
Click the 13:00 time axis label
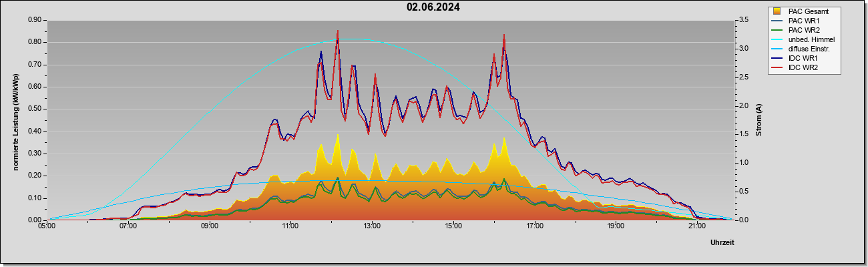tap(372, 226)
